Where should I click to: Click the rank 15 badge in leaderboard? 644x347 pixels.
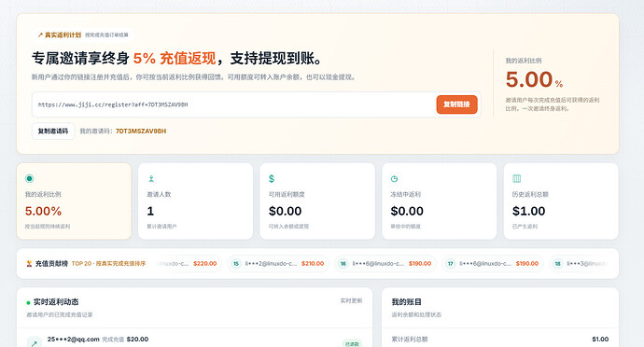(236, 264)
